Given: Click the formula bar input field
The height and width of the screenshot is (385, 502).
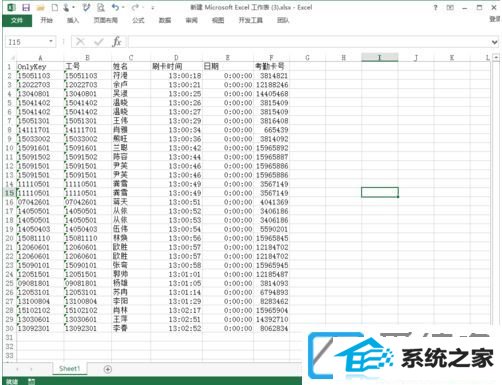Looking at the screenshot, I should 308,42.
